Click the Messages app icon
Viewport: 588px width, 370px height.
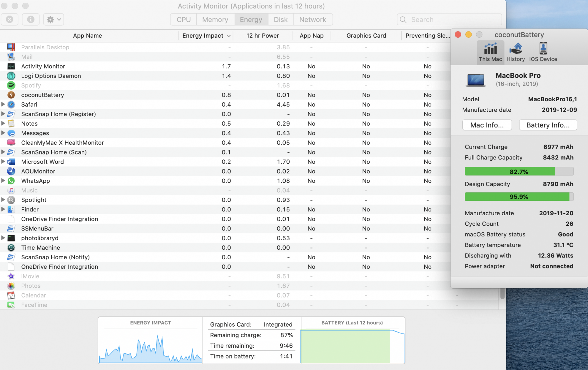point(11,133)
